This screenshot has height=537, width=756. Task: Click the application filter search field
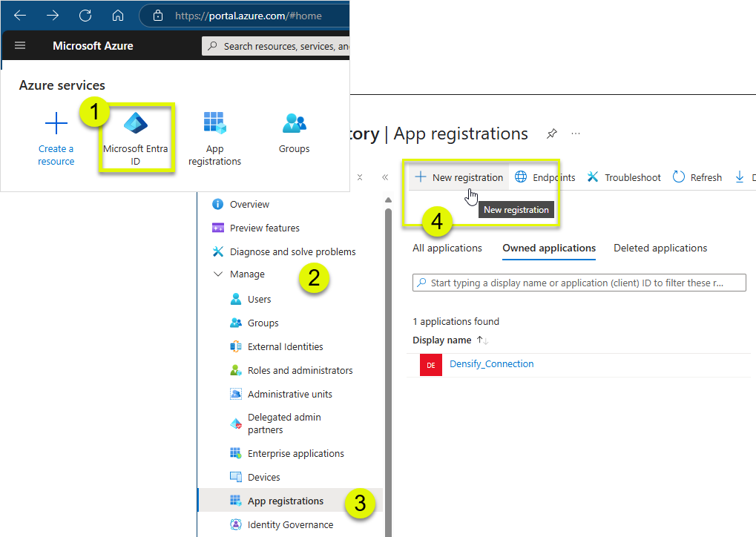click(579, 283)
